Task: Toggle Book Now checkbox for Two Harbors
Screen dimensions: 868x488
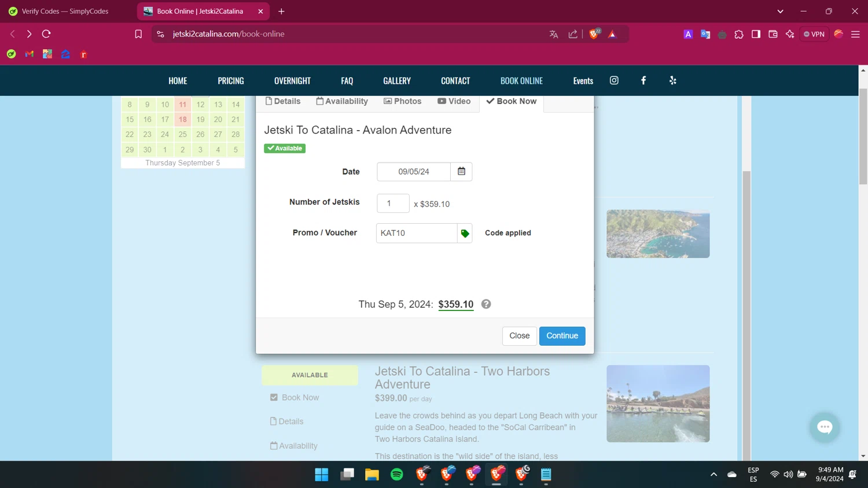Action: coord(274,397)
